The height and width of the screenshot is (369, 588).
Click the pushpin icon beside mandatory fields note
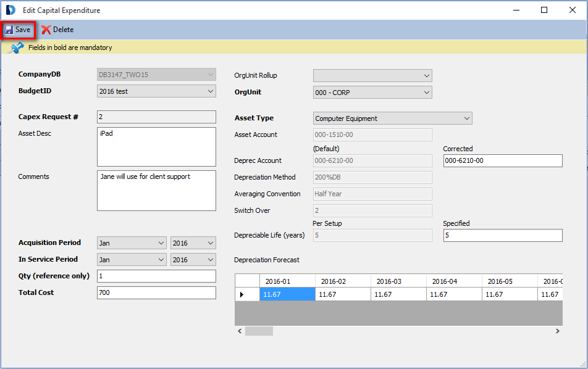16,48
